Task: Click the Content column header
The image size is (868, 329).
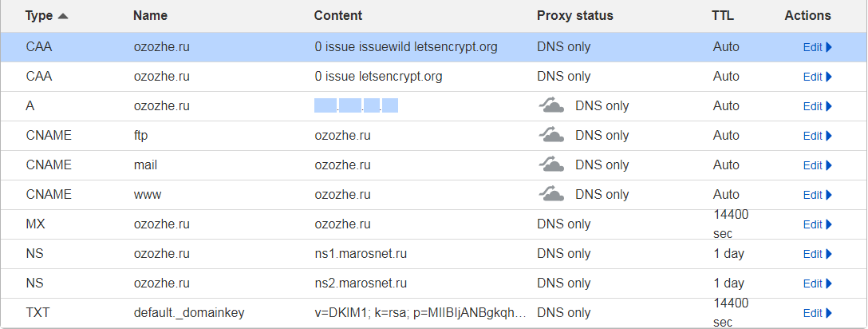Action: (x=337, y=16)
